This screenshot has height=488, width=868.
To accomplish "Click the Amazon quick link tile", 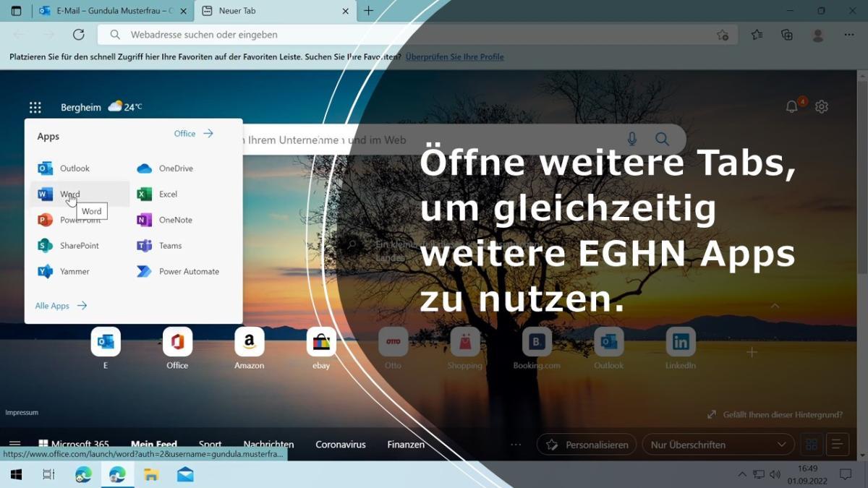I will pyautogui.click(x=249, y=342).
